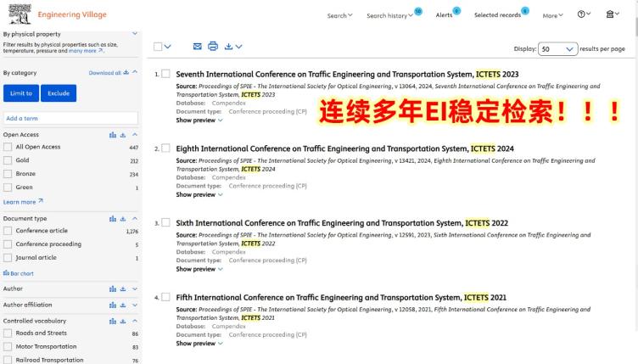Select result 1 ICTETS 2023 checkbox
The image size is (638, 364).
(x=165, y=74)
